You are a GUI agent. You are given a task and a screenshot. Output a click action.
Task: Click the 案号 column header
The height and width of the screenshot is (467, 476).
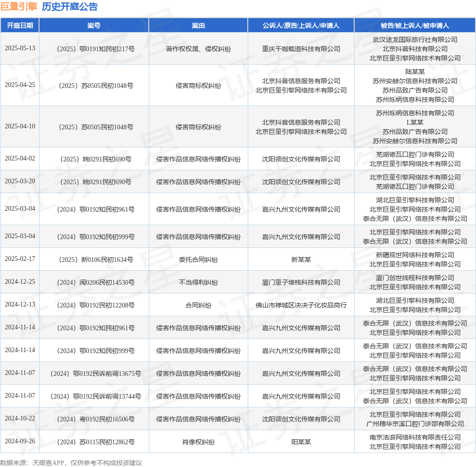click(x=94, y=26)
